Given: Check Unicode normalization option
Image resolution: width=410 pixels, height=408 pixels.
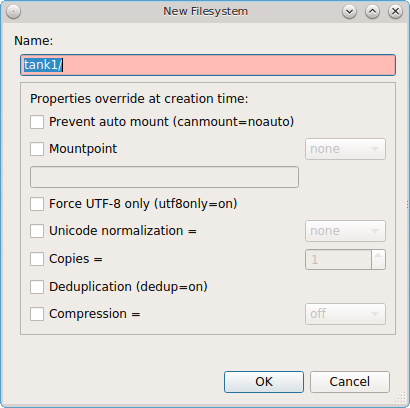Looking at the screenshot, I should 37,231.
